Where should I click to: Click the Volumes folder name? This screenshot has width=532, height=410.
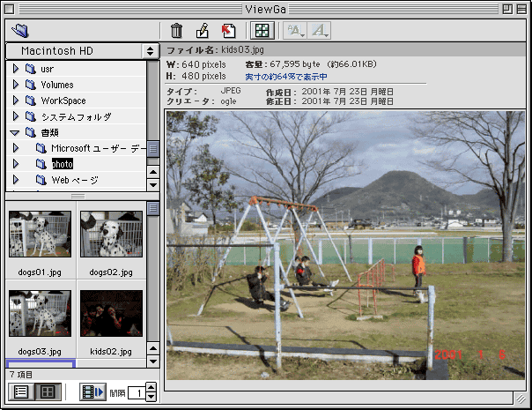click(x=57, y=85)
